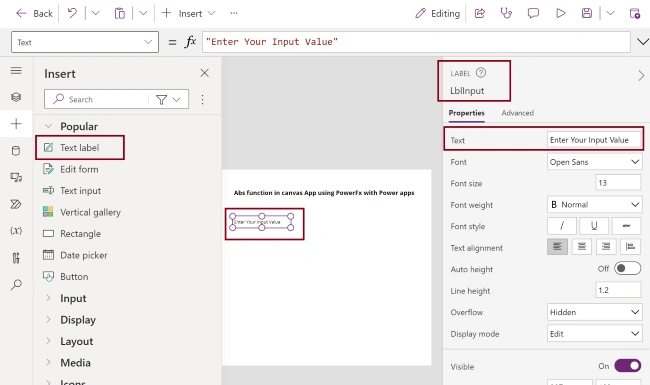Set text alignment to center

582,247
